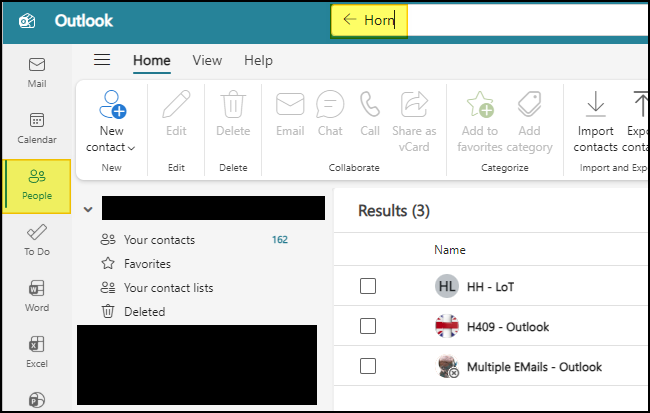Click the photo avatar of Multiple EMails

pyautogui.click(x=447, y=366)
